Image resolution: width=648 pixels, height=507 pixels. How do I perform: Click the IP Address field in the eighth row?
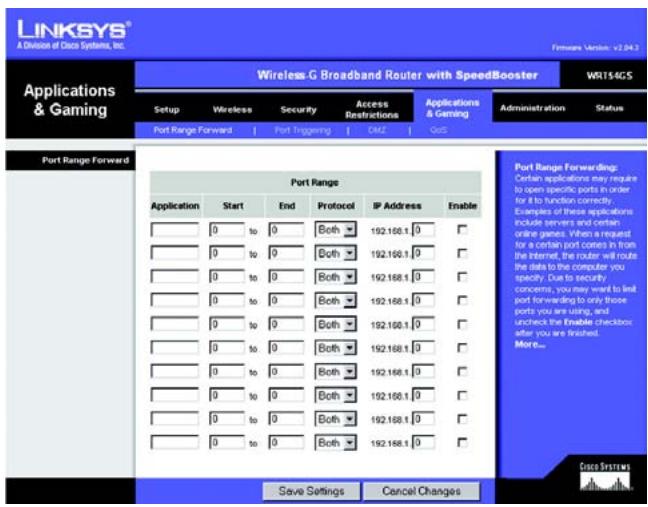tap(424, 395)
